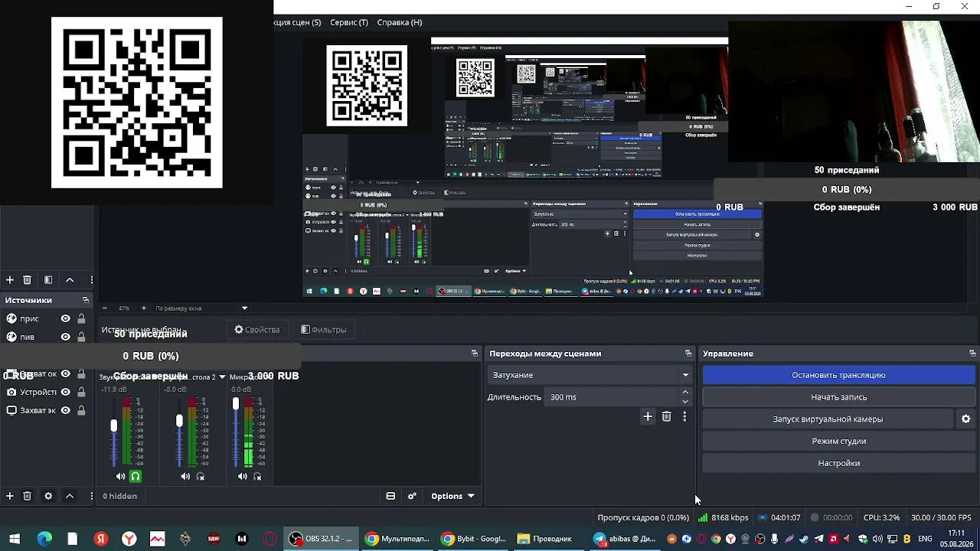The height and width of the screenshot is (551, 980).
Task: Expand the стола 2 channel name dropdown arrow
Action: point(222,377)
